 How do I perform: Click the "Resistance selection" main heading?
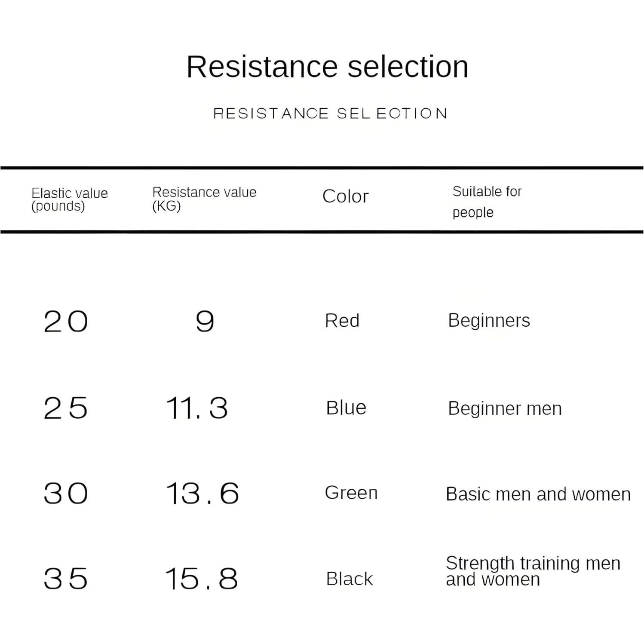click(x=327, y=67)
